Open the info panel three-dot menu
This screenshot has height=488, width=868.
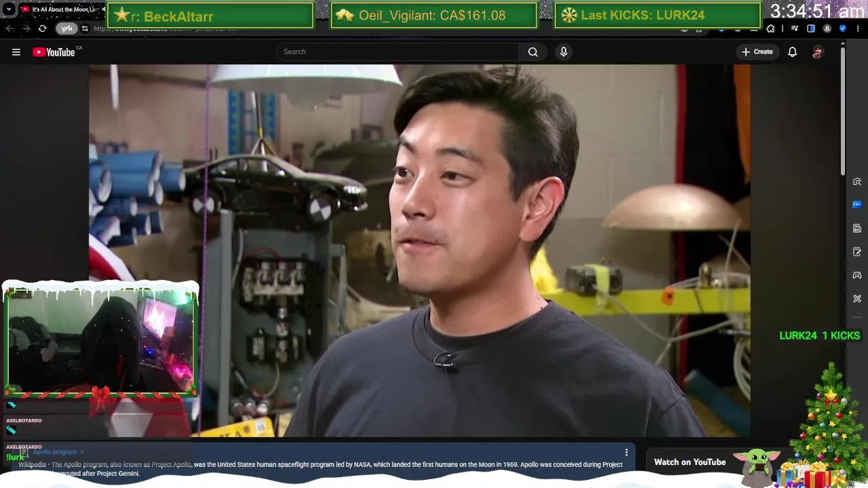(627, 452)
